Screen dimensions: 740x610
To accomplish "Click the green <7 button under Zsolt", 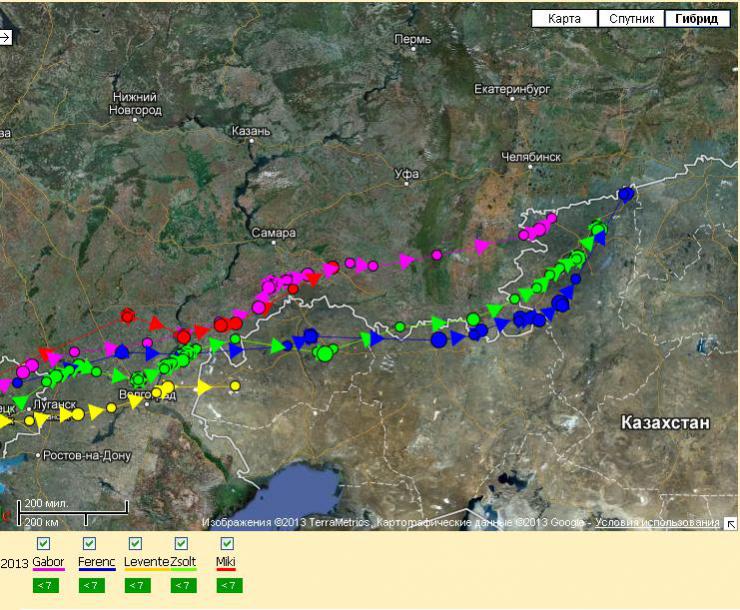I will (183, 586).
